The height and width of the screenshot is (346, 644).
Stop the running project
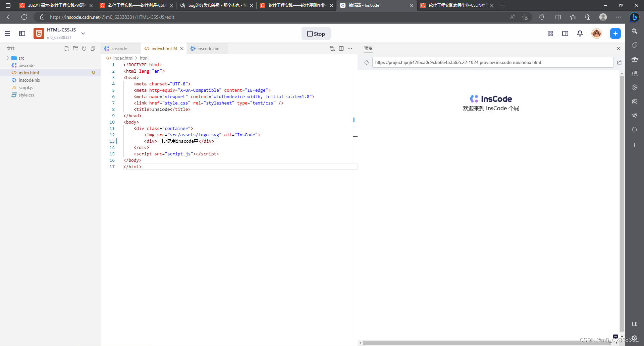point(316,34)
